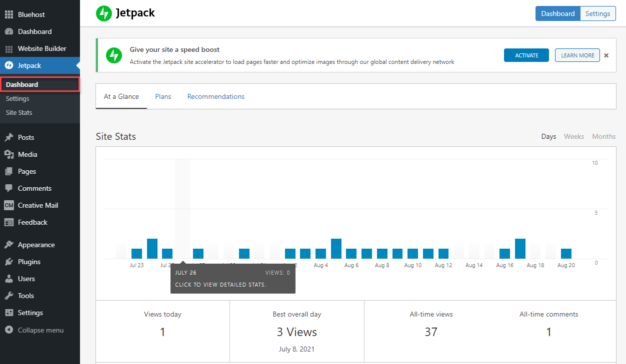The height and width of the screenshot is (364, 626).
Task: Open Users menu
Action: [40, 279]
